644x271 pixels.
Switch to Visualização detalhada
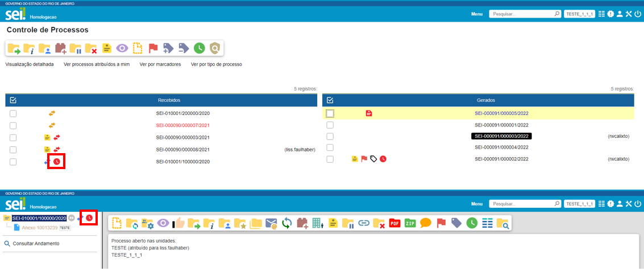30,64
